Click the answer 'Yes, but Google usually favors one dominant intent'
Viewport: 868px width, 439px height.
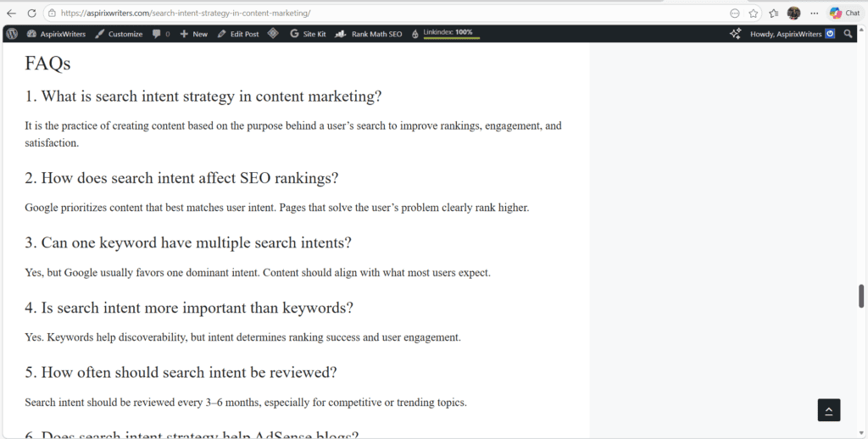(258, 272)
